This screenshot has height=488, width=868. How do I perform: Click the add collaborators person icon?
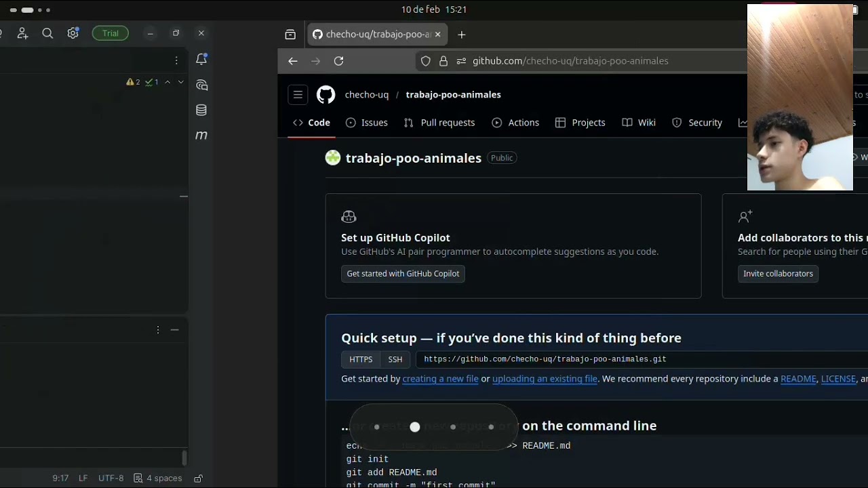[x=745, y=217]
